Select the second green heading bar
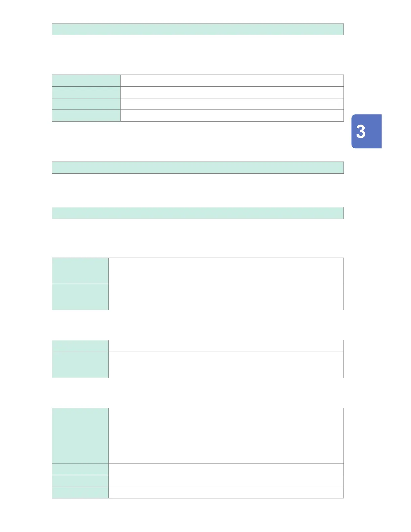This screenshot has height=532, width=411. pyautogui.click(x=198, y=168)
